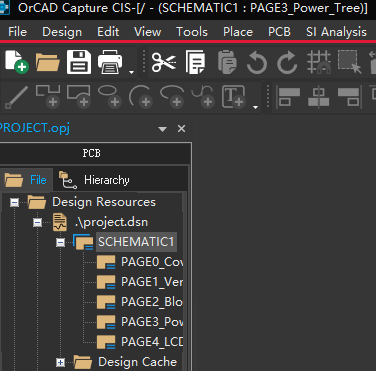
Task: Click the New document icon
Action: click(17, 62)
